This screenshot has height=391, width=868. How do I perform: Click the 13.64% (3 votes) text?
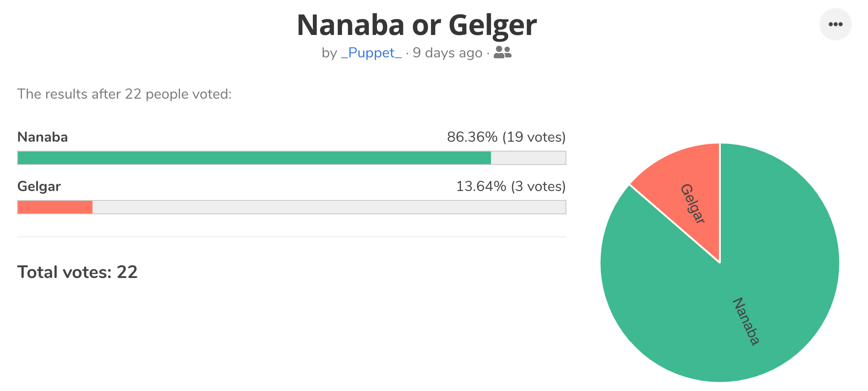pos(511,186)
